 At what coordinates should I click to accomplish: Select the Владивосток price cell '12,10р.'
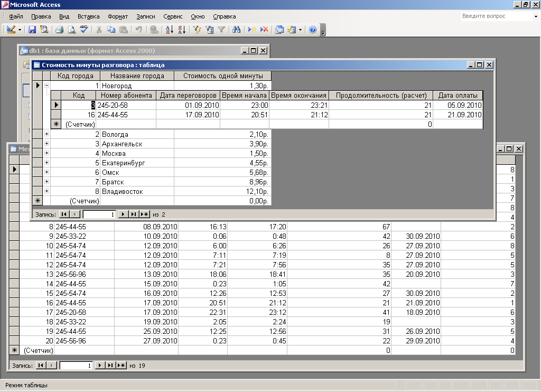click(222, 191)
